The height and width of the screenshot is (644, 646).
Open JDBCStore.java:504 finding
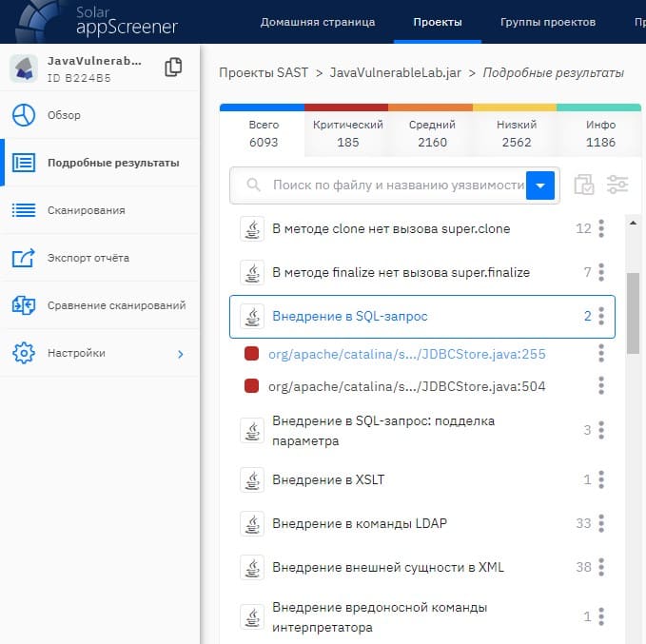click(406, 386)
